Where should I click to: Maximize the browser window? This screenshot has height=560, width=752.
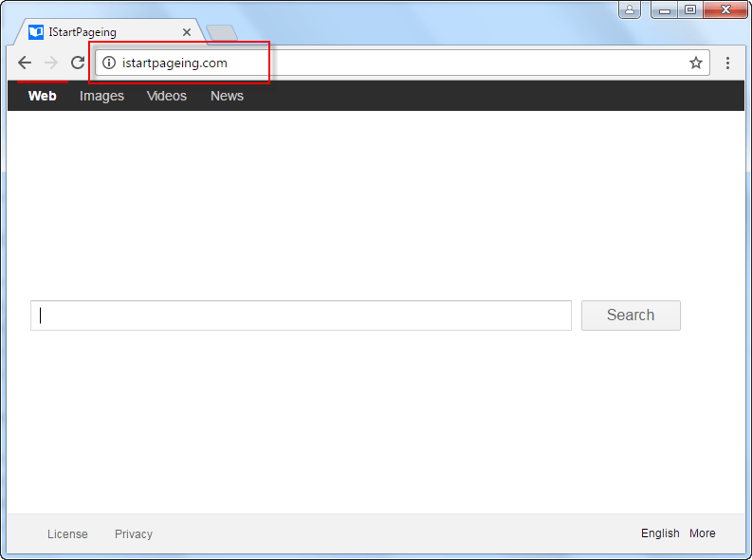tap(690, 9)
